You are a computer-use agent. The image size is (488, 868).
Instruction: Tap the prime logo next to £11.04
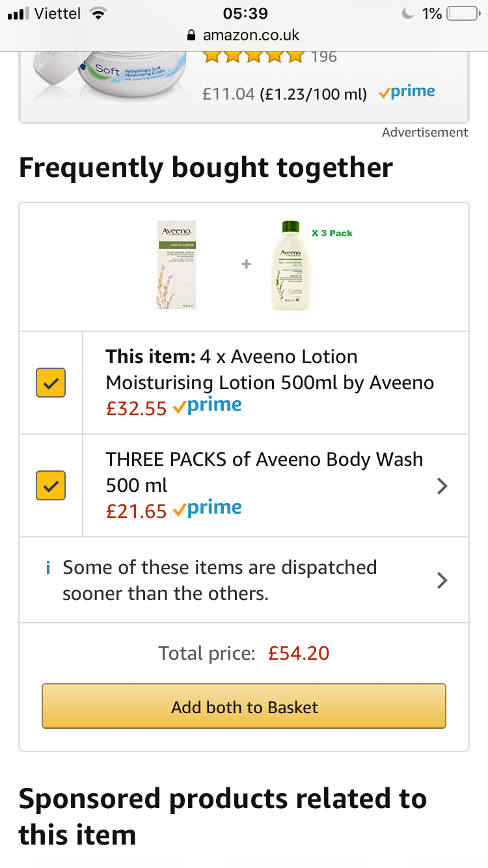point(407,92)
